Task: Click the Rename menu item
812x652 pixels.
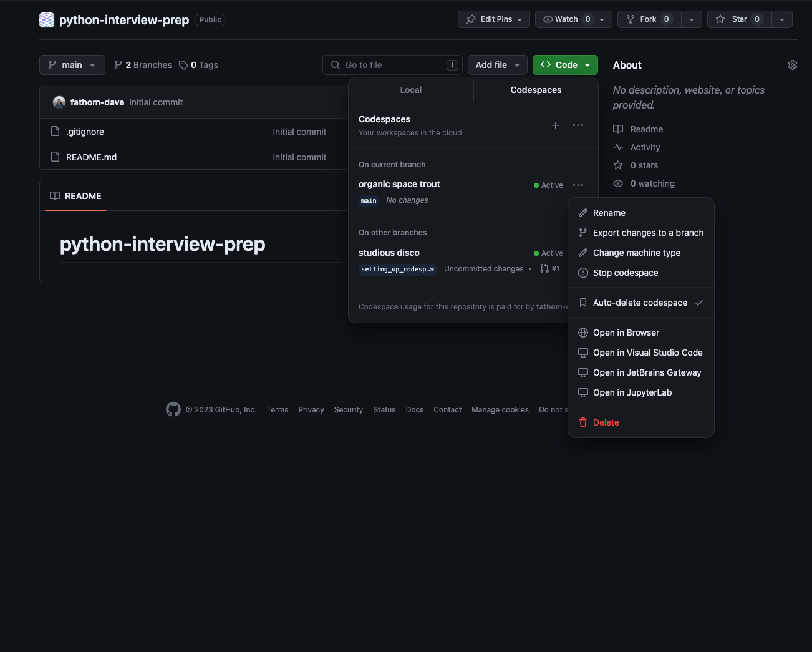Action: point(640,213)
